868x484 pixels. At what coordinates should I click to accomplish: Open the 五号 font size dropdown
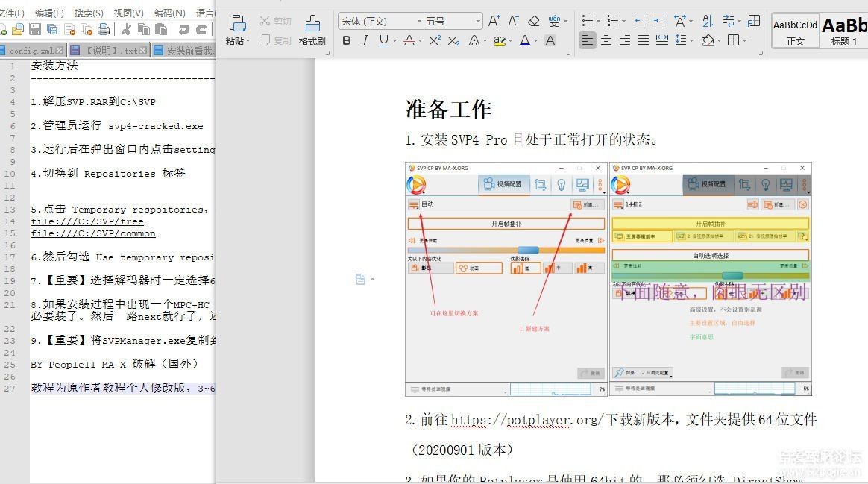(x=478, y=21)
